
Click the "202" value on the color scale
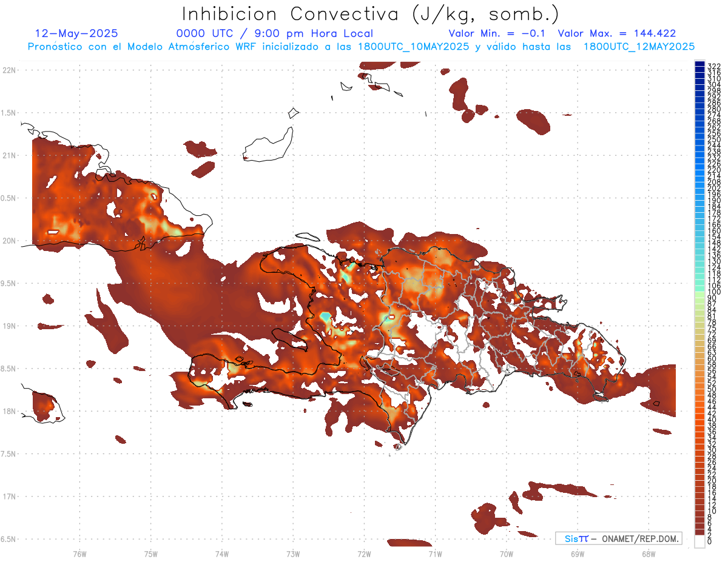(714, 188)
